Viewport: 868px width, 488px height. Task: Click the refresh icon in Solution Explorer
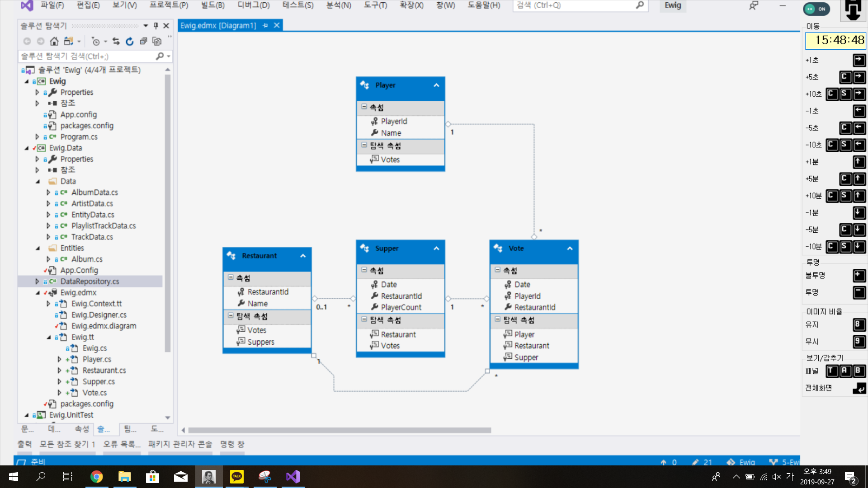pos(130,42)
